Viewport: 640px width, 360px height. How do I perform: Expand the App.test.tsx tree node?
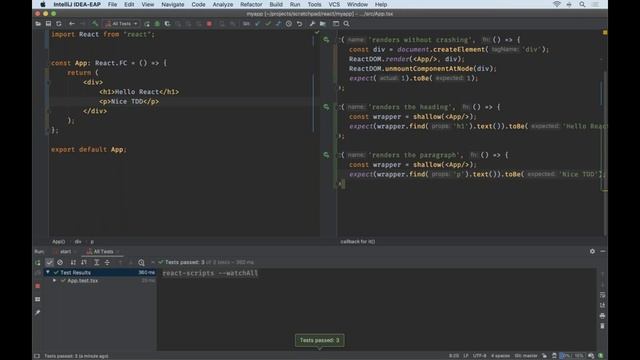pyautogui.click(x=54, y=281)
